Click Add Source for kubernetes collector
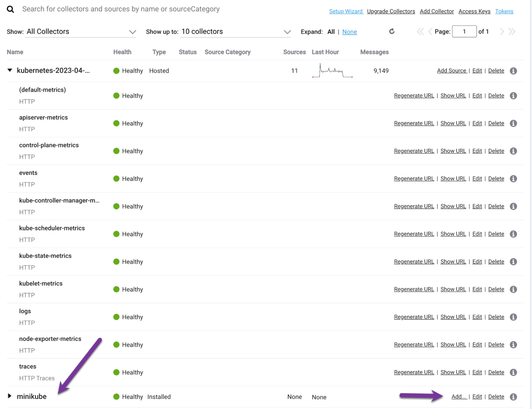Image resolution: width=532 pixels, height=409 pixels. (x=452, y=71)
